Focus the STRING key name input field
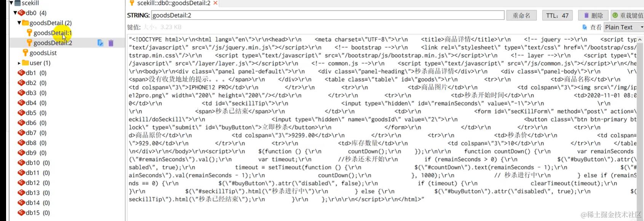 click(328, 15)
